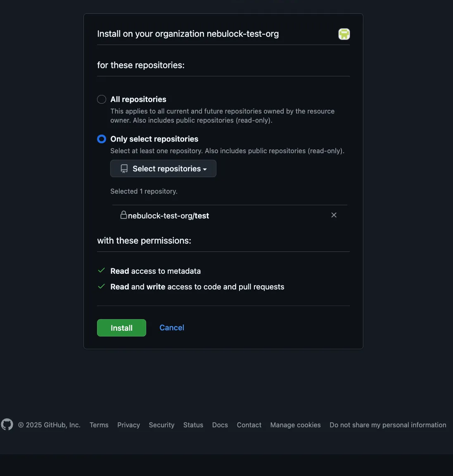Click the 'for these repositories:' heading
Screen dimensions: 453x476
click(141, 65)
